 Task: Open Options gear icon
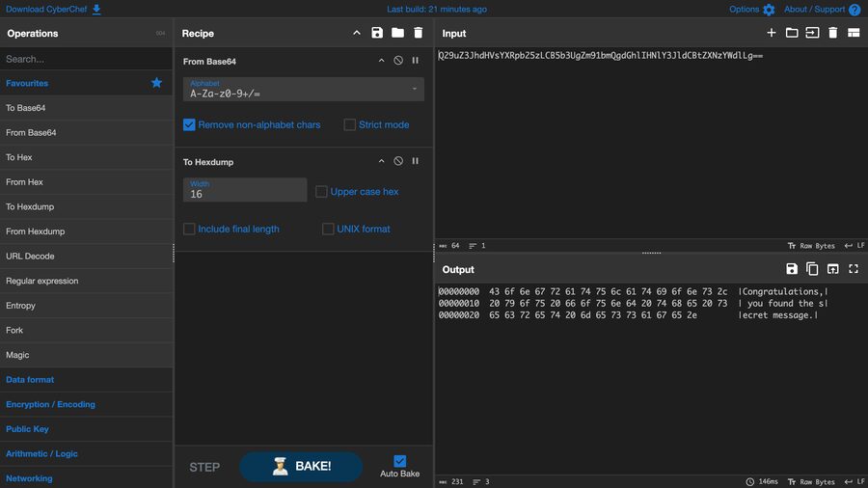(769, 10)
